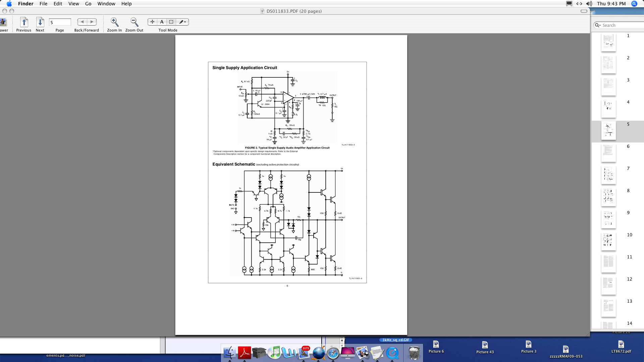The height and width of the screenshot is (362, 644).
Task: Click the display icon in the menu bar
Action: click(x=569, y=4)
